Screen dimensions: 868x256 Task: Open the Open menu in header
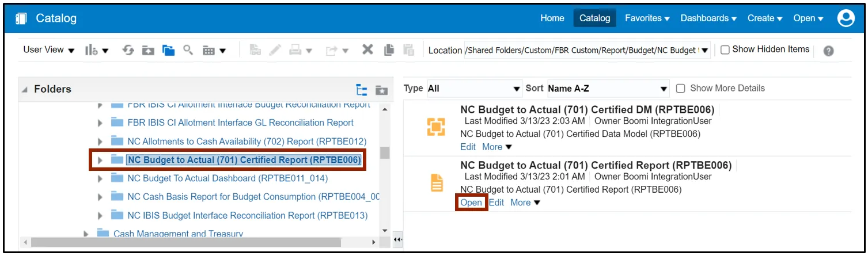point(808,18)
